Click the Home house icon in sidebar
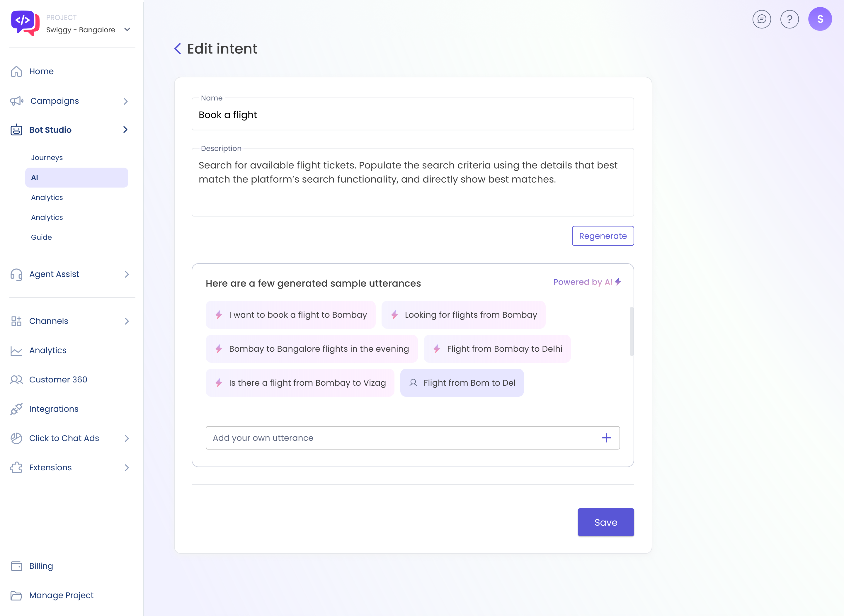 (x=16, y=71)
